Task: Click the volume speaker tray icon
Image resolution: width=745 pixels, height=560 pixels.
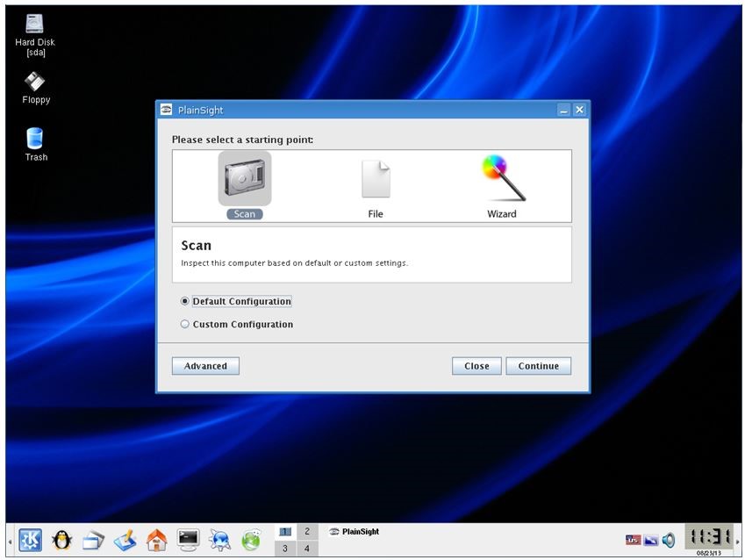Action: (x=670, y=540)
